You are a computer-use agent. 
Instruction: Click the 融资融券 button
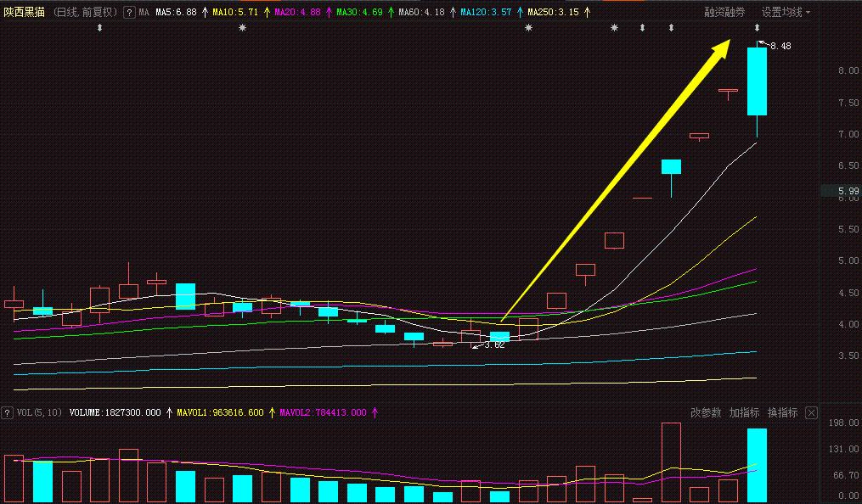coord(724,12)
